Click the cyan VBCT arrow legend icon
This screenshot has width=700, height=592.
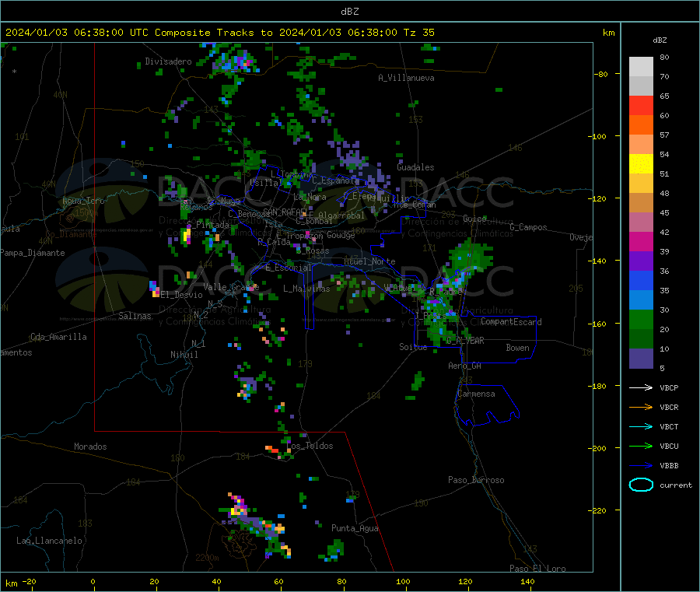pyautogui.click(x=641, y=426)
